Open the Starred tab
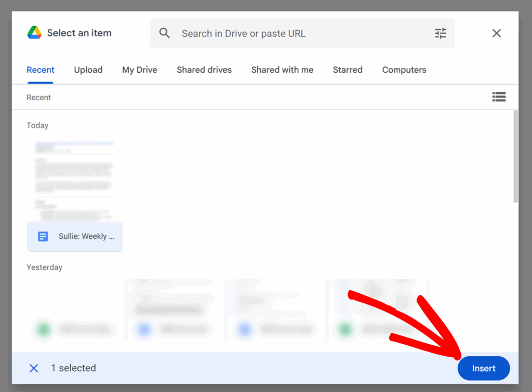 pos(347,70)
